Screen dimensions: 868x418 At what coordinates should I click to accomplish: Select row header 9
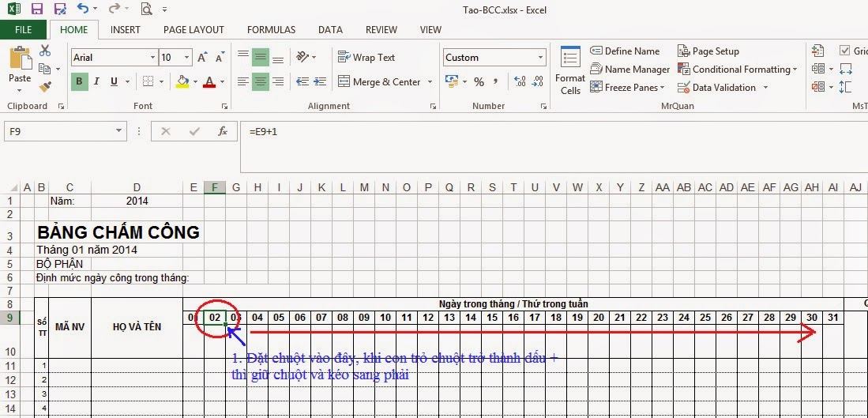point(10,318)
